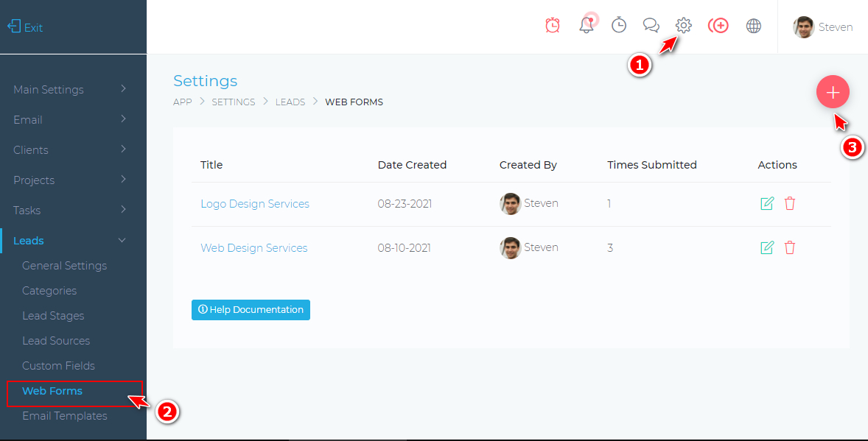Click the settings gear icon
Image resolution: width=868 pixels, height=441 pixels.
pos(684,26)
